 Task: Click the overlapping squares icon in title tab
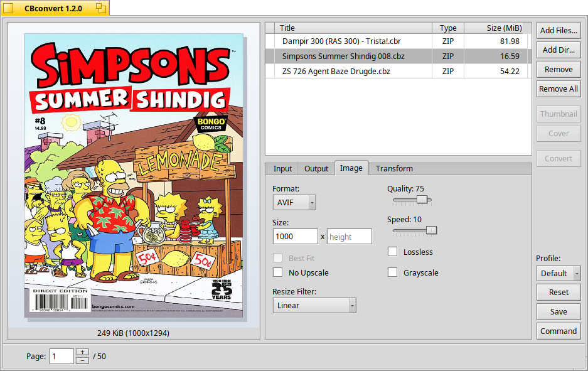[101, 8]
